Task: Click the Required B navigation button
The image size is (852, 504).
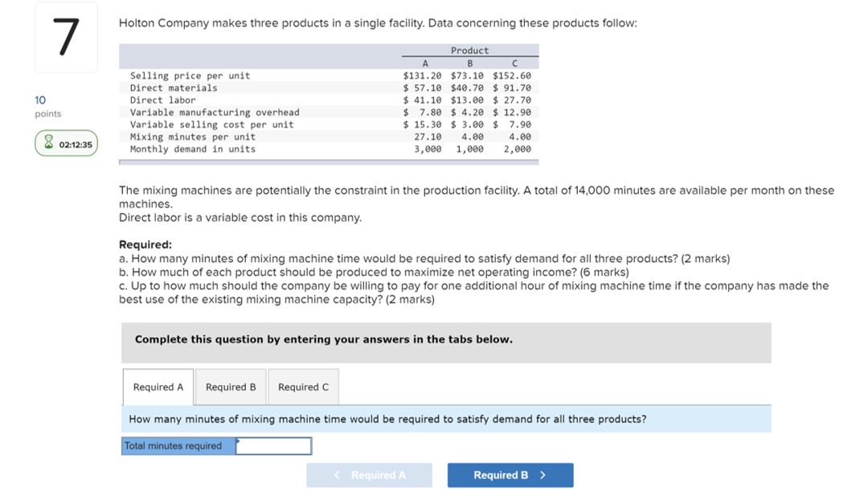Action: click(x=510, y=474)
